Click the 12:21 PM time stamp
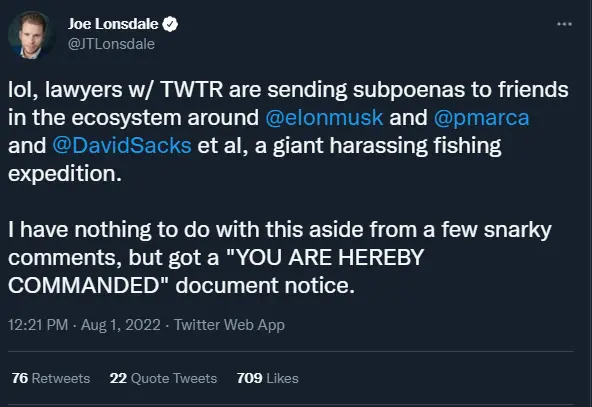 point(38,325)
